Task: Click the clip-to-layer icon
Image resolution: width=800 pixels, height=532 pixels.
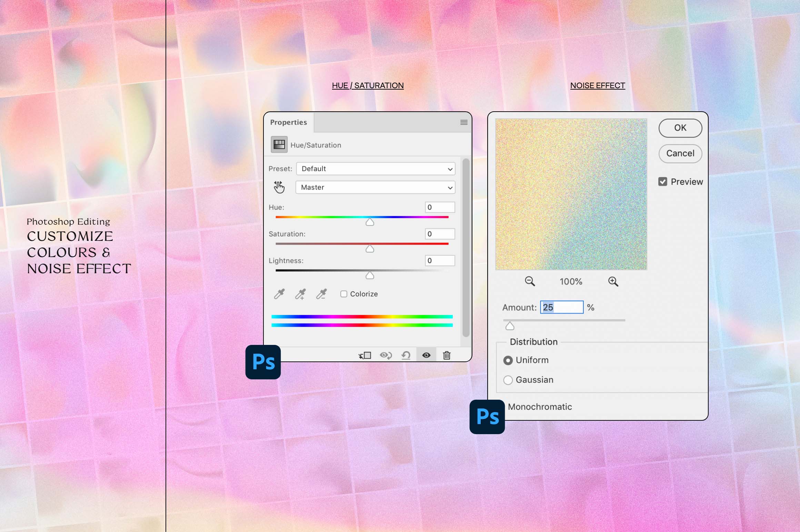Action: tap(364, 355)
